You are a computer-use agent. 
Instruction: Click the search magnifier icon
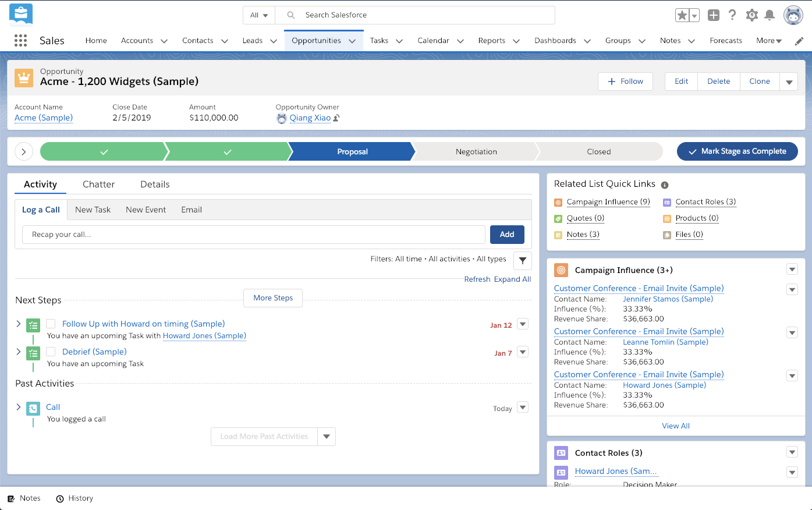(291, 15)
